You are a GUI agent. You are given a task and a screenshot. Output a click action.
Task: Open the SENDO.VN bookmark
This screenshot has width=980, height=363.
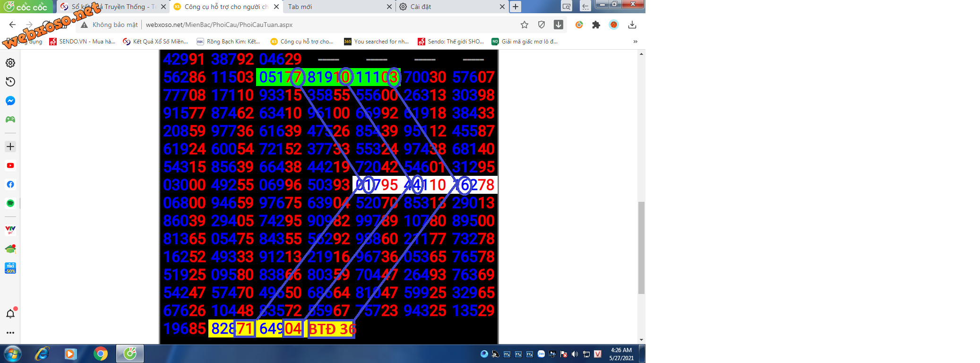click(x=83, y=42)
